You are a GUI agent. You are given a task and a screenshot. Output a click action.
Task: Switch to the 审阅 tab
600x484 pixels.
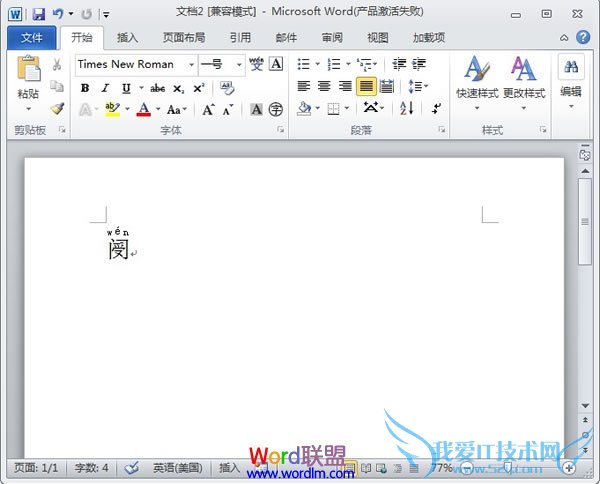[332, 37]
